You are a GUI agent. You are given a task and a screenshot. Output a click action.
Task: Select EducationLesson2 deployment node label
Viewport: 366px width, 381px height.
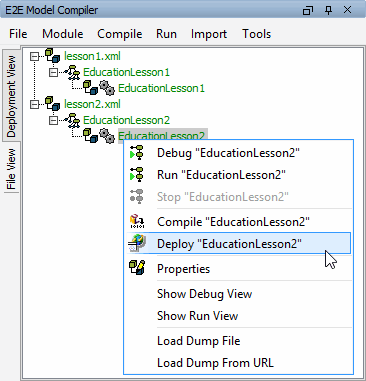pyautogui.click(x=126, y=120)
